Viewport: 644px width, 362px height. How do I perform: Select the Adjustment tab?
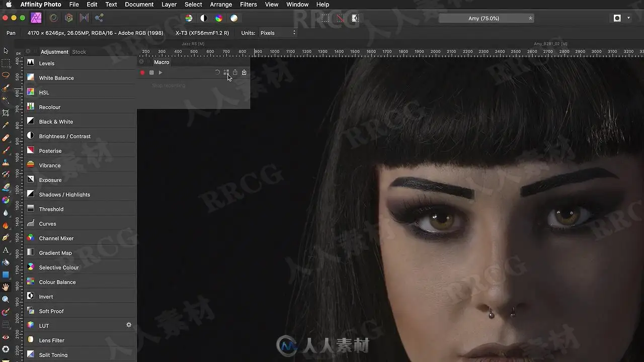[54, 52]
